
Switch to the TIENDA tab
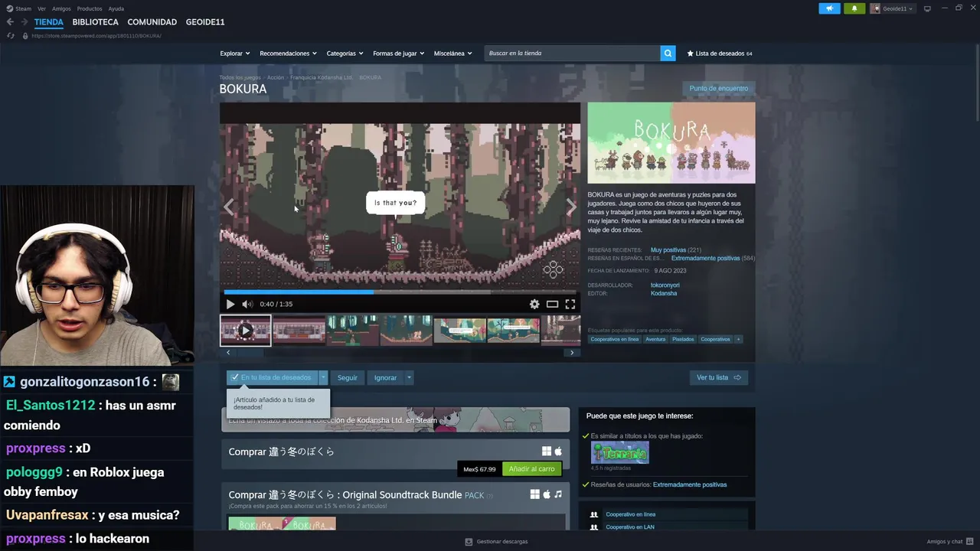coord(49,22)
